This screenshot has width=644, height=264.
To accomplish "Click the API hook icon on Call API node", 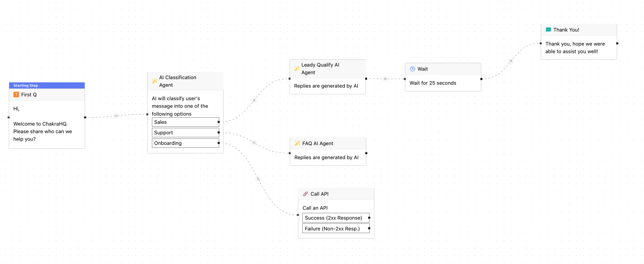I will click(x=306, y=194).
